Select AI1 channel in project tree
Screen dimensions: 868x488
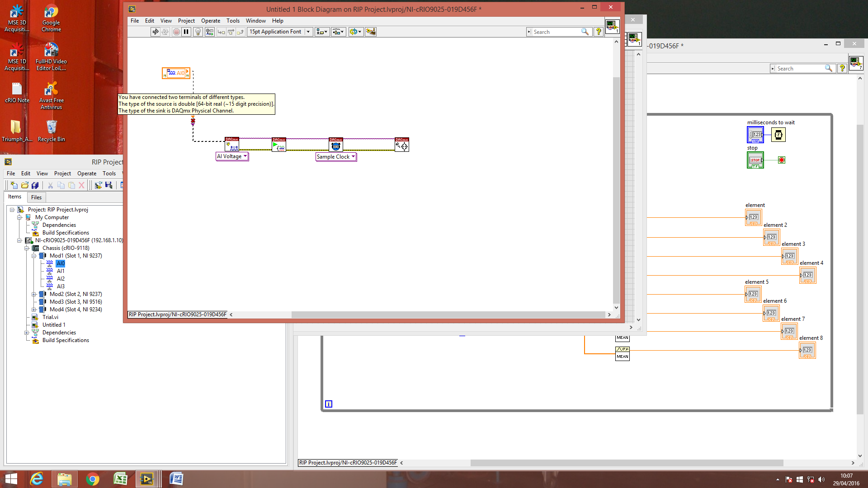pos(61,271)
